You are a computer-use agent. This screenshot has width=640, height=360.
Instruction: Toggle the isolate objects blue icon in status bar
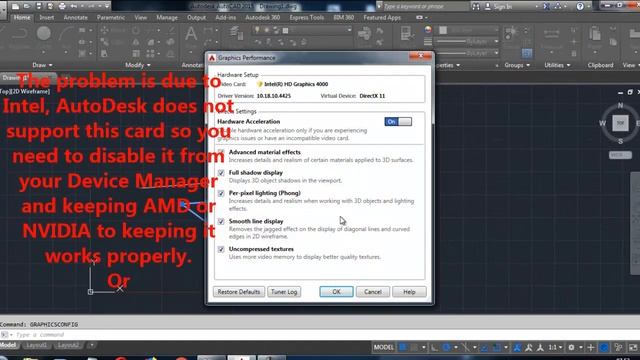604,347
